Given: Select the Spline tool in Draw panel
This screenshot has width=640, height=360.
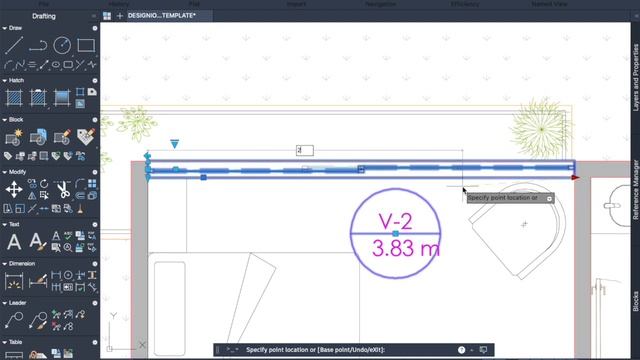Looking at the screenshot, I should (x=20, y=64).
